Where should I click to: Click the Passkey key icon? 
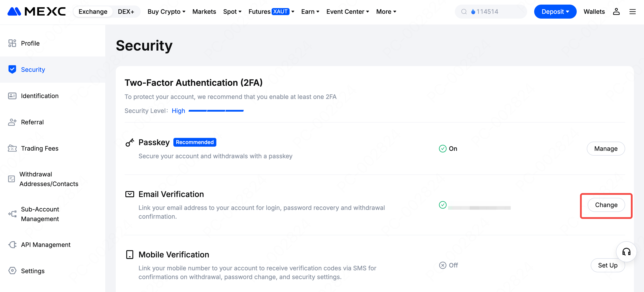point(130,142)
